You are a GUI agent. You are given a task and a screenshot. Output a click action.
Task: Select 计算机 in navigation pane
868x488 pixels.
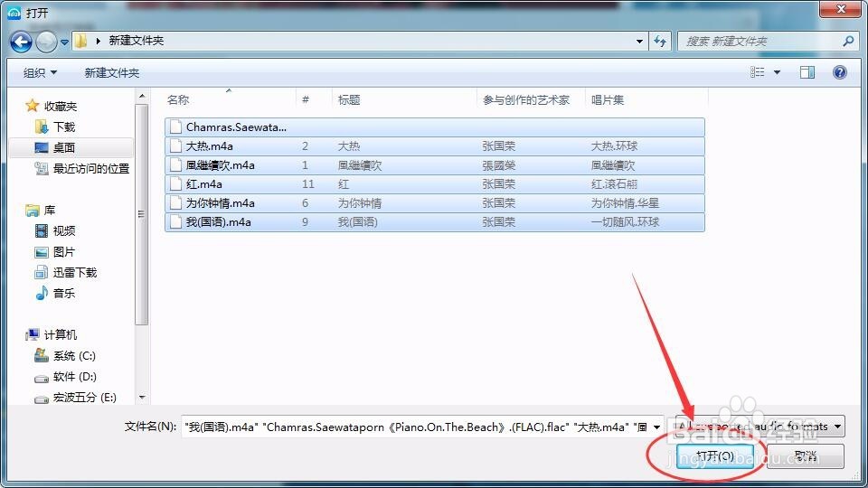(61, 334)
